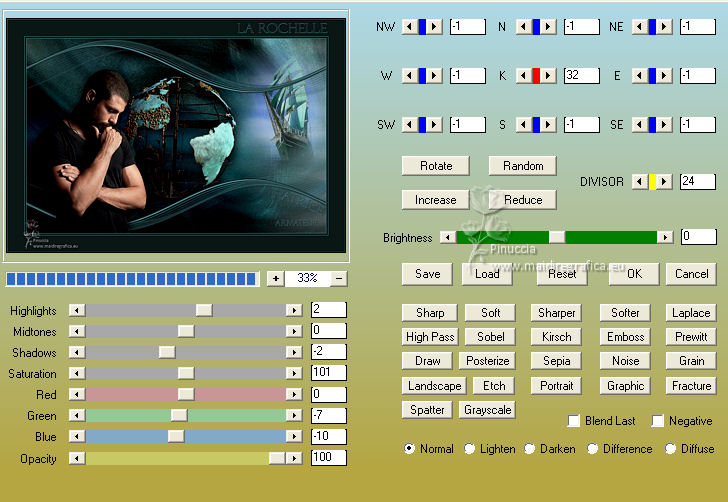Click the Reduce button
The height and width of the screenshot is (502, 728).
[523, 200]
